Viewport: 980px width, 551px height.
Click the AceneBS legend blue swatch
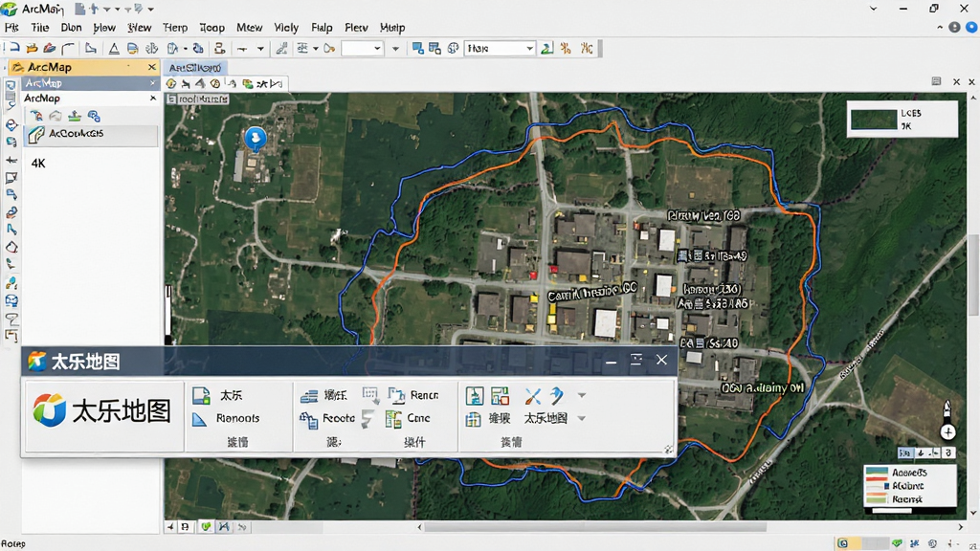coord(877,472)
